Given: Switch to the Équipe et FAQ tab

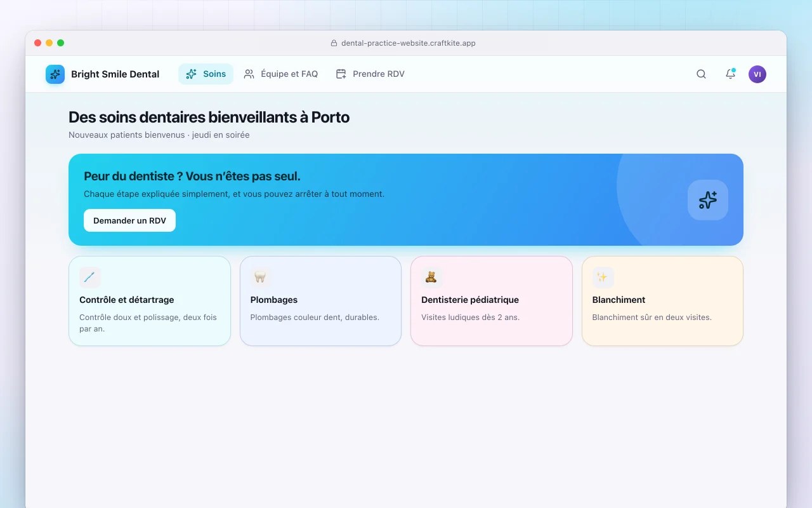Looking at the screenshot, I should [x=281, y=74].
